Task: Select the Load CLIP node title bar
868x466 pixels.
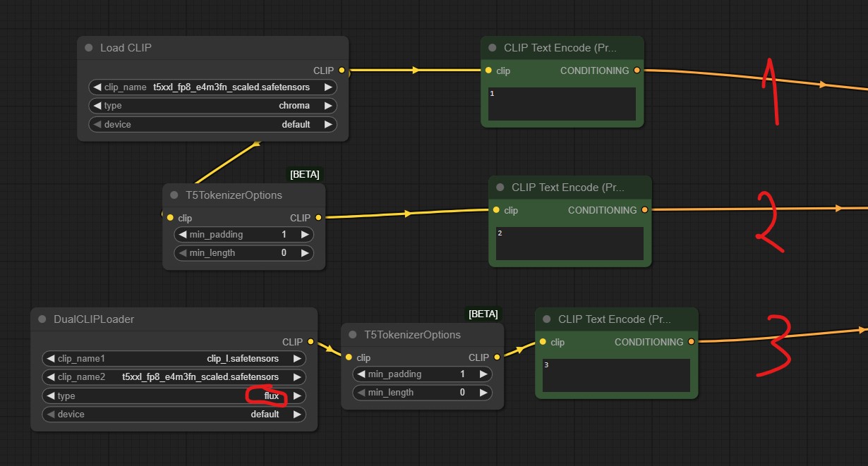Action: click(212, 48)
